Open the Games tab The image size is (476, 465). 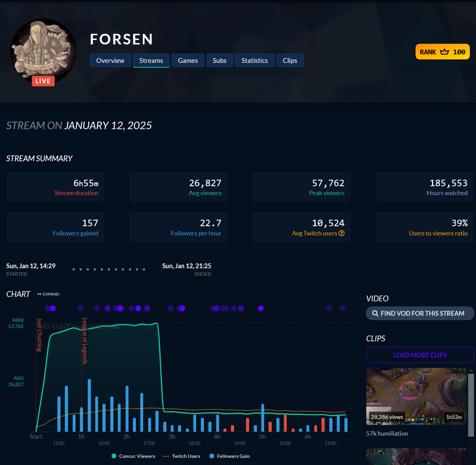(188, 60)
